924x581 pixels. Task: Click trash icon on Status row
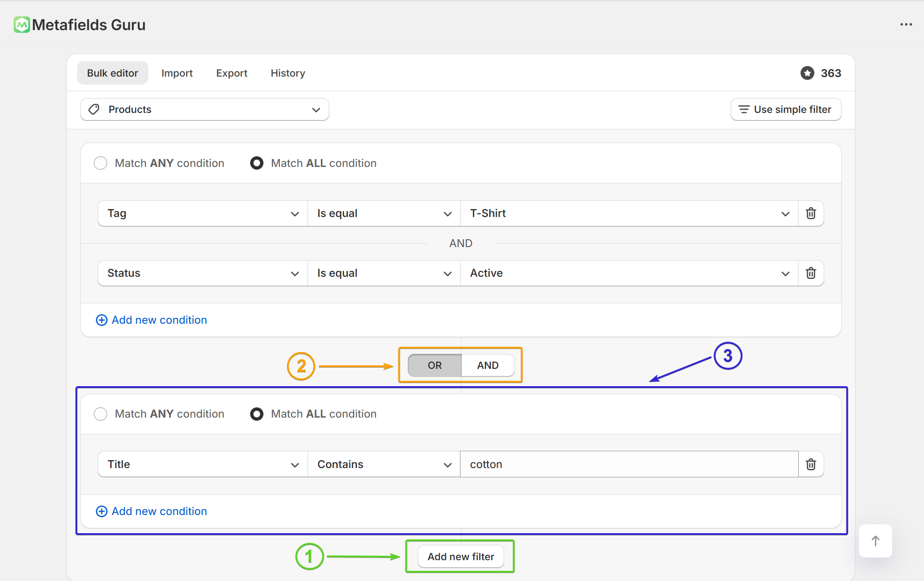coord(811,273)
